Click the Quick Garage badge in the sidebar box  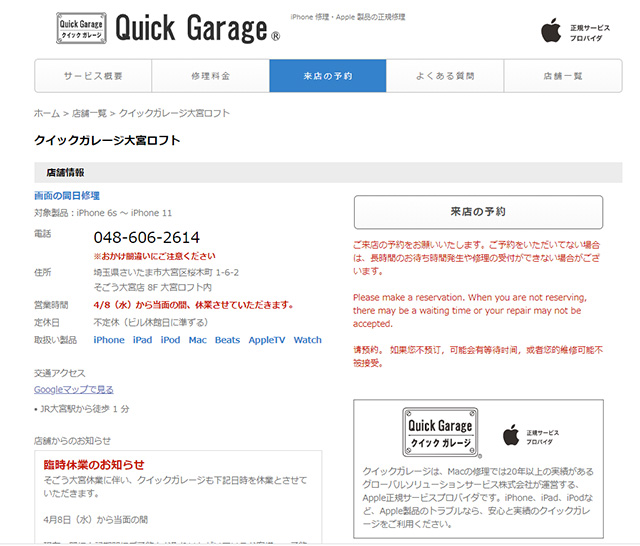[440, 432]
